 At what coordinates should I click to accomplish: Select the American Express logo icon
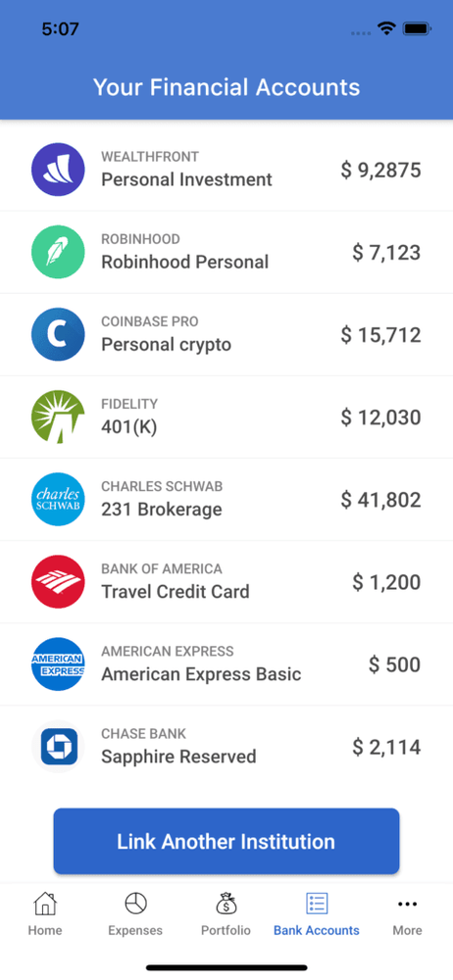(x=58, y=664)
